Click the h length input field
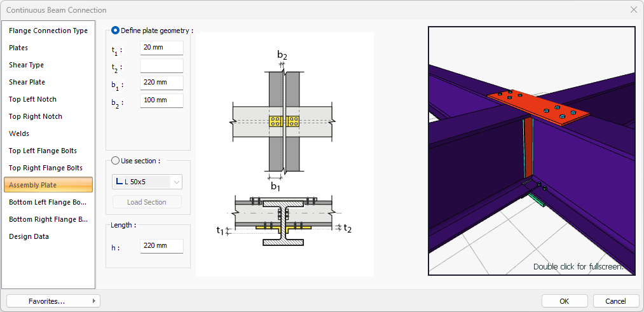Screen dimensions: 644x312 point(161,246)
